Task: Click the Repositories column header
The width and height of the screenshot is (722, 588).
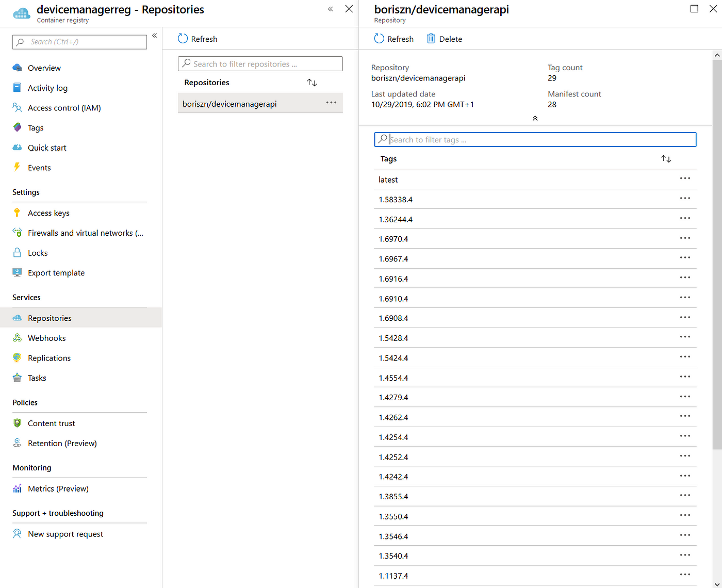Action: pyautogui.click(x=207, y=83)
